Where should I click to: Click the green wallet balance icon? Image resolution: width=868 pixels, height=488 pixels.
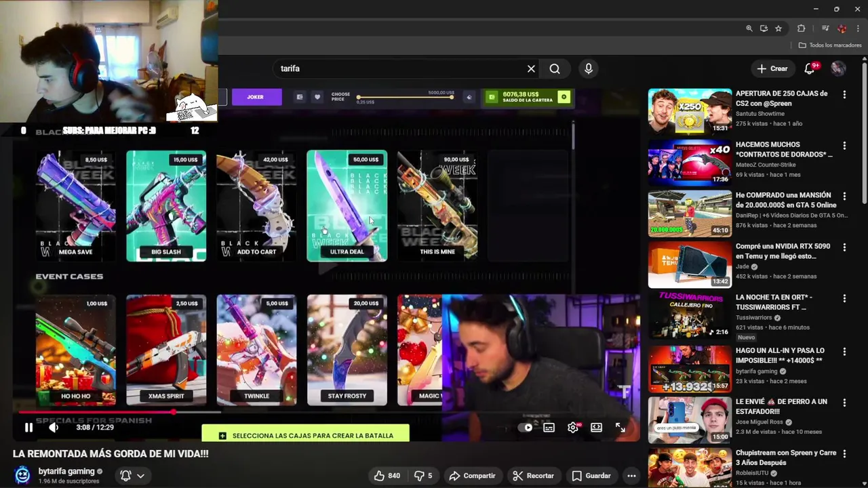492,97
